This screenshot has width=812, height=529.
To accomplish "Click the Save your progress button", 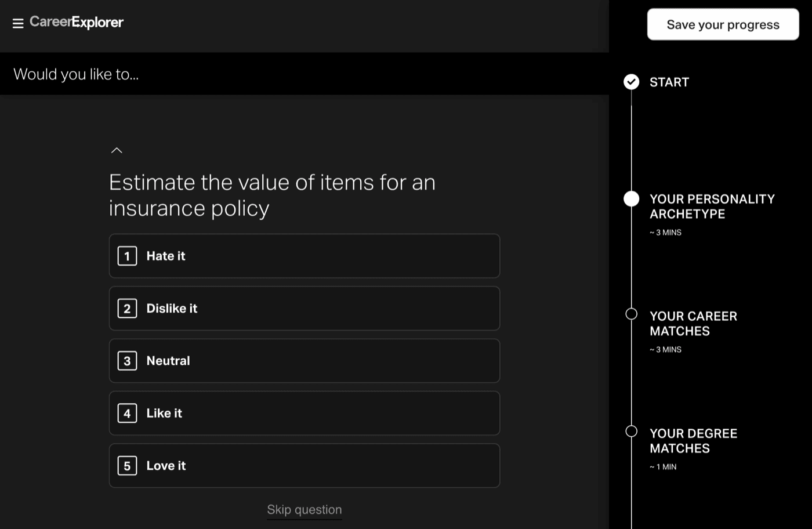I will [x=723, y=24].
